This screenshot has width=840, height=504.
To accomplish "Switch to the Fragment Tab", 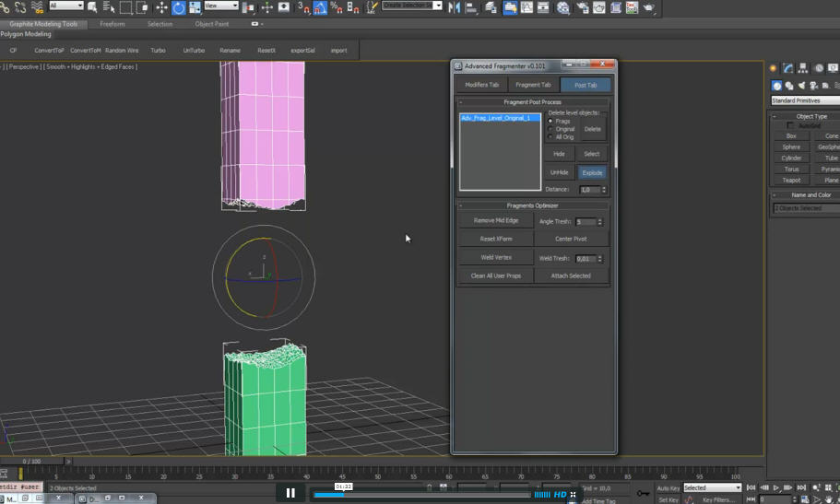I will [x=533, y=85].
